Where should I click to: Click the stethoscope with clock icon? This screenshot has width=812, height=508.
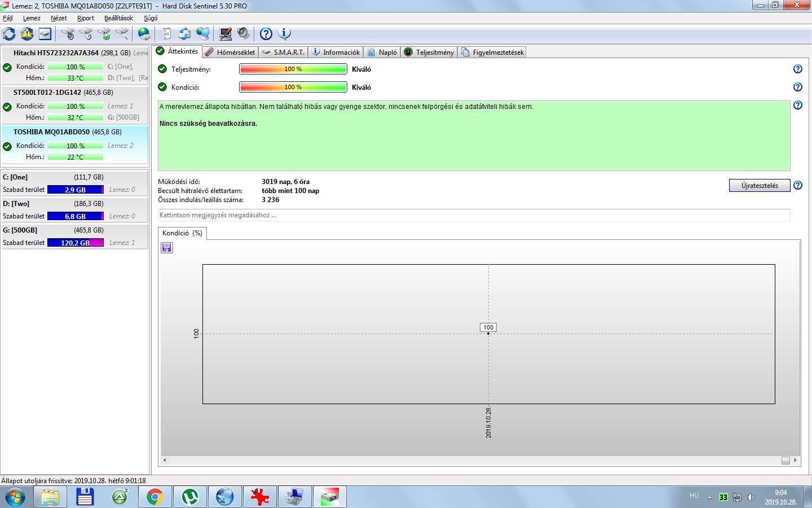coord(86,34)
